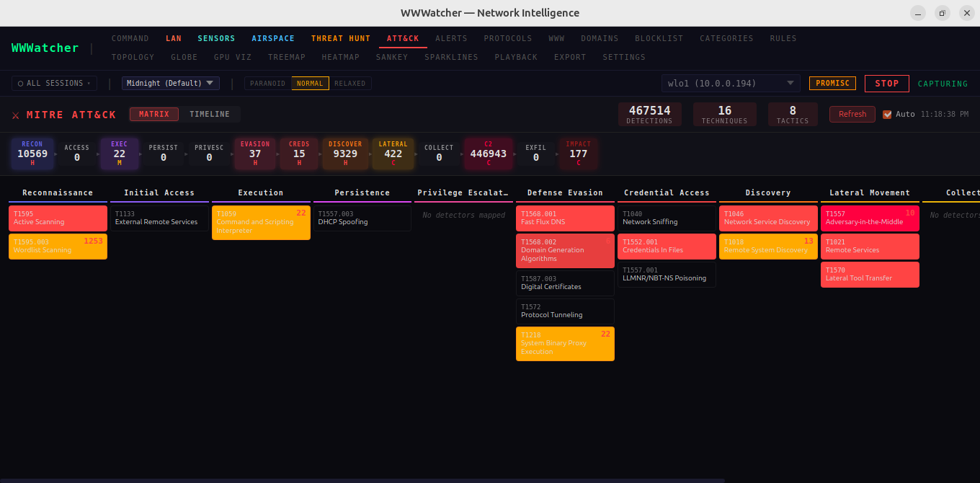Open the PLAYBACK tab
The width and height of the screenshot is (980, 483).
coord(516,57)
